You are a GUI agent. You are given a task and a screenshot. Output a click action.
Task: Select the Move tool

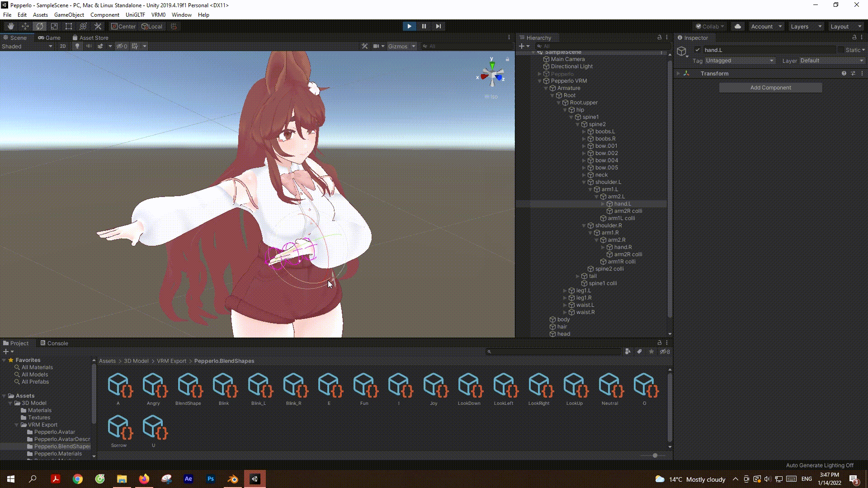25,26
